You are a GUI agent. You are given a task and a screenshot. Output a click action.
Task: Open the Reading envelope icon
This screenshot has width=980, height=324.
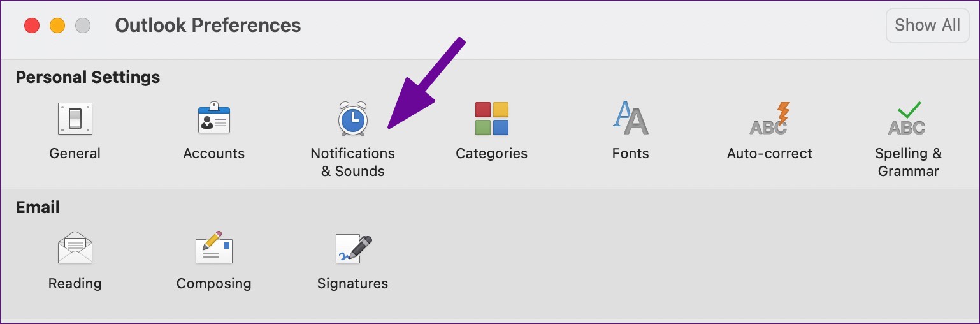tap(75, 248)
